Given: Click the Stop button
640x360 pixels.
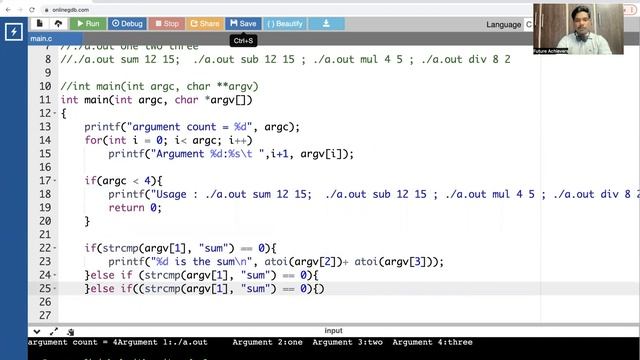Looking at the screenshot, I should point(167,24).
